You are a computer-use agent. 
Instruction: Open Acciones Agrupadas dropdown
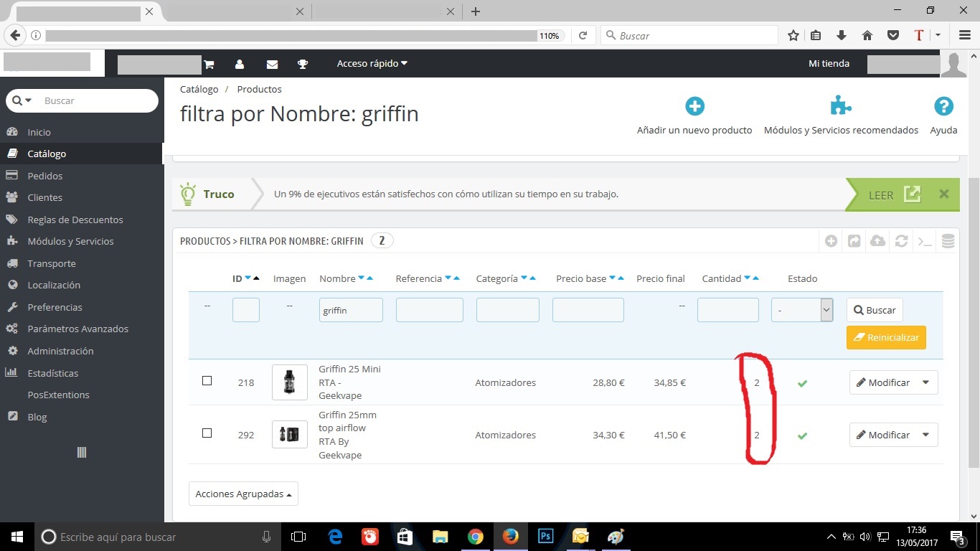point(243,494)
